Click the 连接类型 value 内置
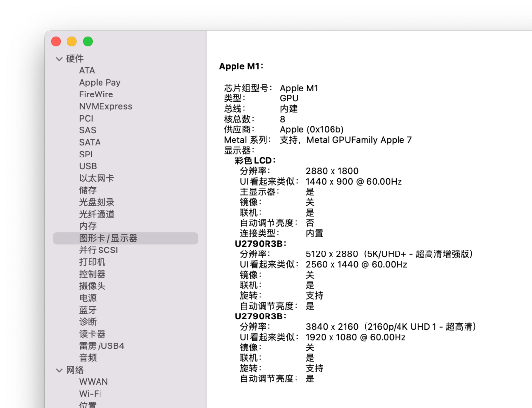The height and width of the screenshot is (408, 532). point(314,233)
